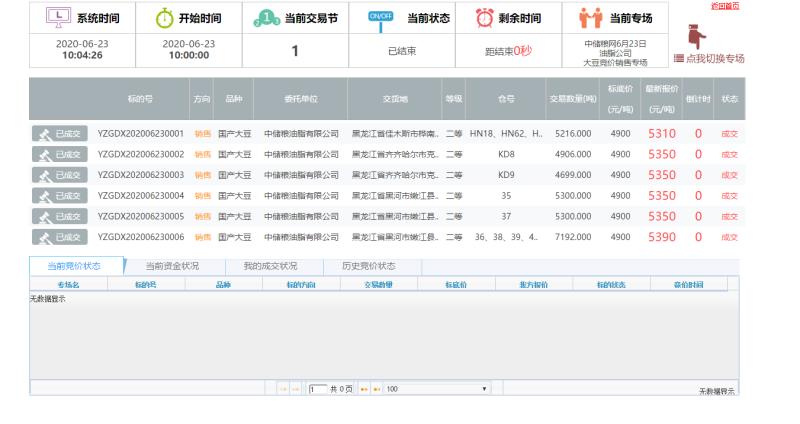Click latest price 5390 in last row
800x424 pixels.
pyautogui.click(x=662, y=237)
